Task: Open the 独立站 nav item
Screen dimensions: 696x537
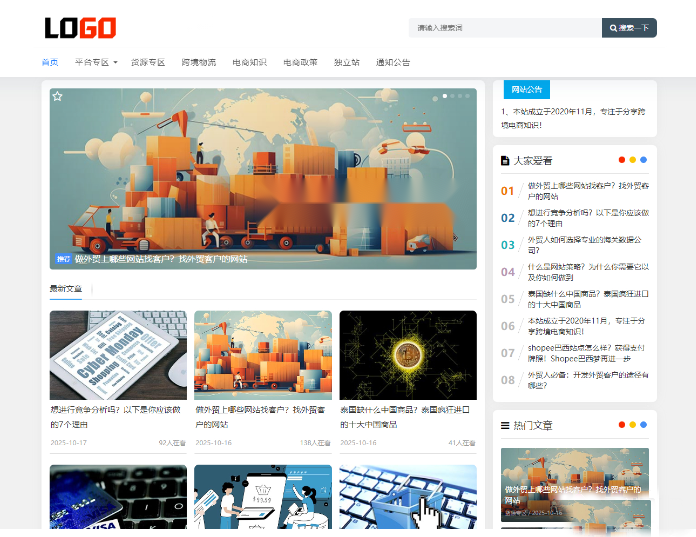Action: pyautogui.click(x=347, y=63)
